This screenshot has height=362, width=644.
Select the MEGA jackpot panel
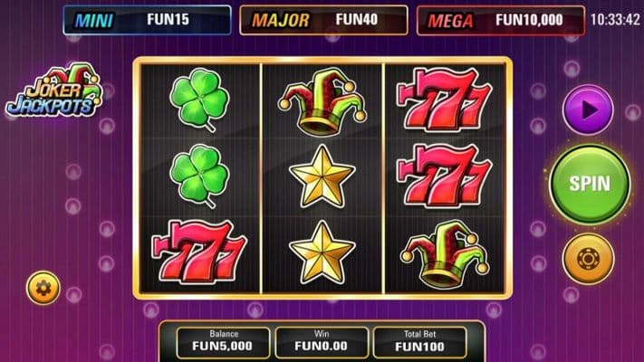click(501, 20)
